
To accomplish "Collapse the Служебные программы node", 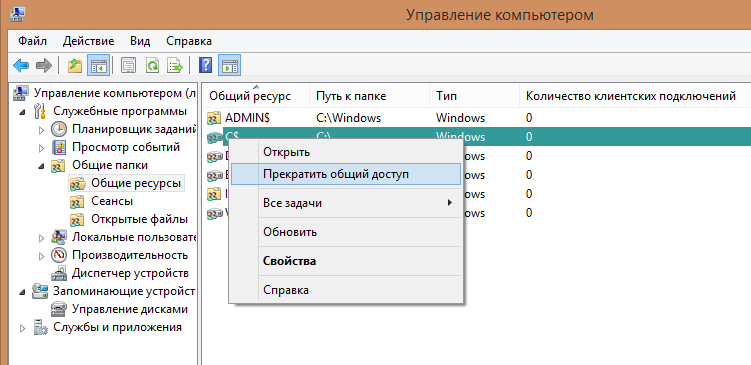I will pos(23,112).
